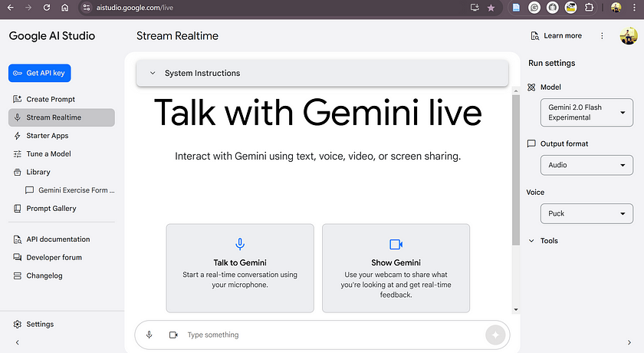Click the vertical scrollbar thumb

pos(516,170)
